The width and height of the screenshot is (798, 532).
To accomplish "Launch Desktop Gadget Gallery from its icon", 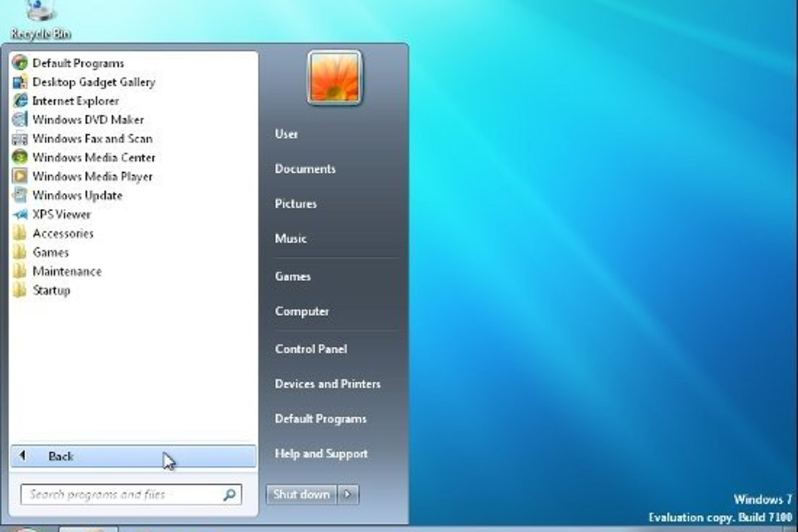I will coord(20,82).
